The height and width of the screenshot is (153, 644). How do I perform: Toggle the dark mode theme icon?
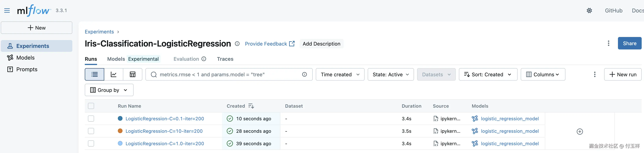(x=589, y=11)
